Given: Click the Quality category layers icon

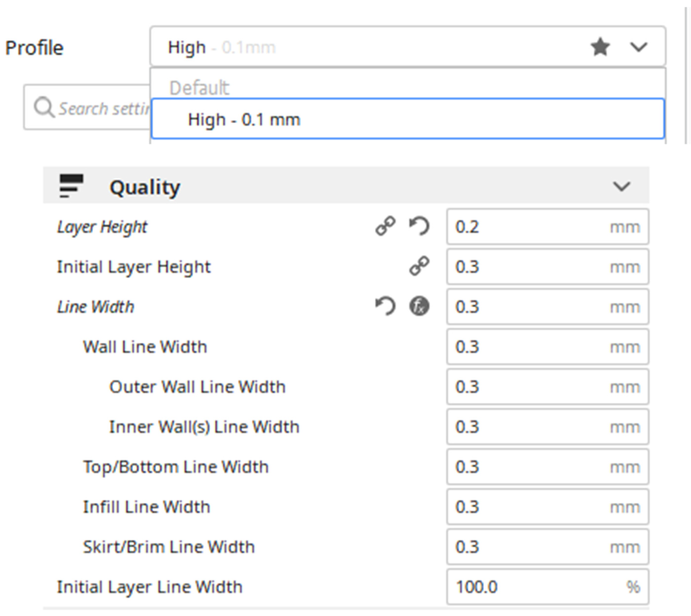Looking at the screenshot, I should (x=71, y=186).
